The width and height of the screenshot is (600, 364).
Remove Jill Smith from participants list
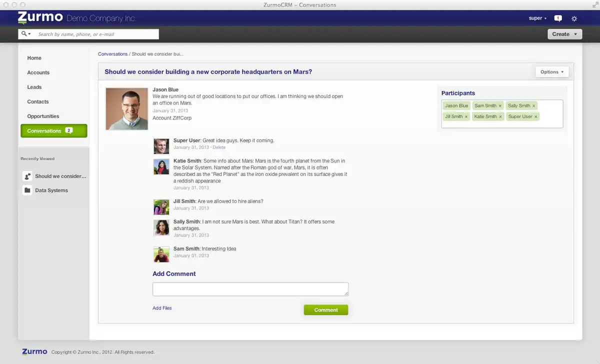point(466,117)
